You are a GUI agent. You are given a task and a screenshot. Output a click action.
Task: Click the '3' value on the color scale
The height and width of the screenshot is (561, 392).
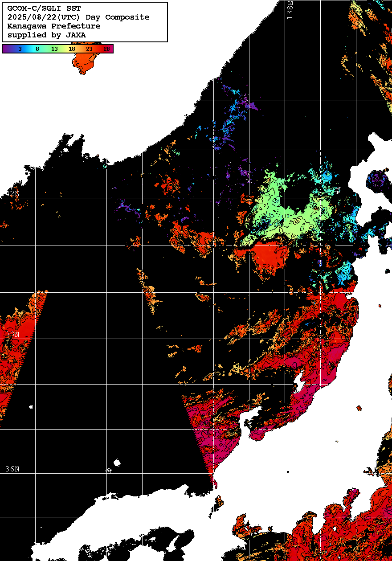(20, 49)
